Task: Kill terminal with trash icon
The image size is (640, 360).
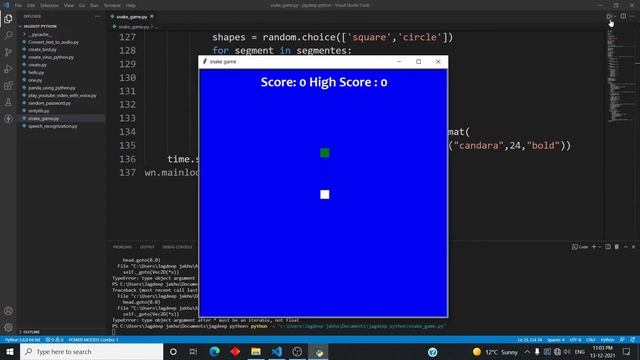Action: 616,247
